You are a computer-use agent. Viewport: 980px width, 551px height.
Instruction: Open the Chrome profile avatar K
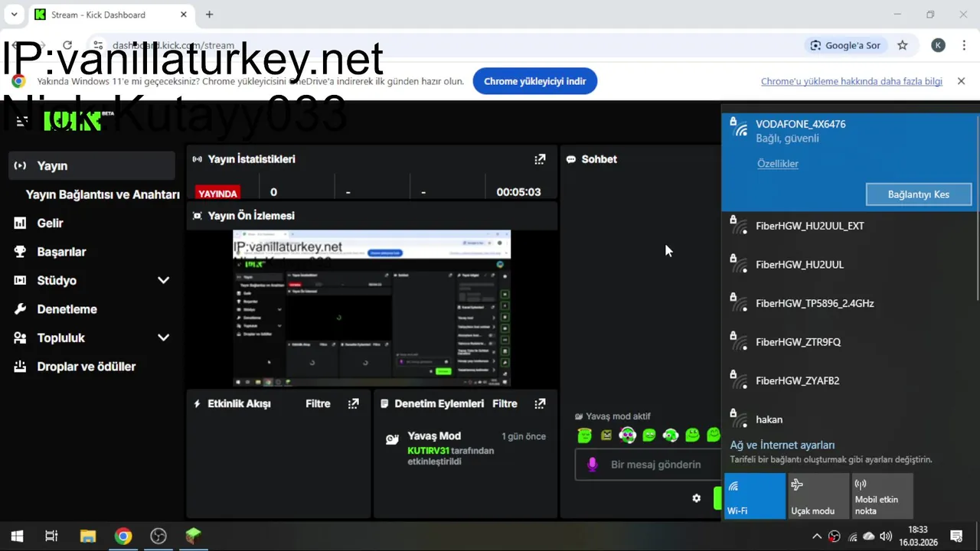pos(938,45)
